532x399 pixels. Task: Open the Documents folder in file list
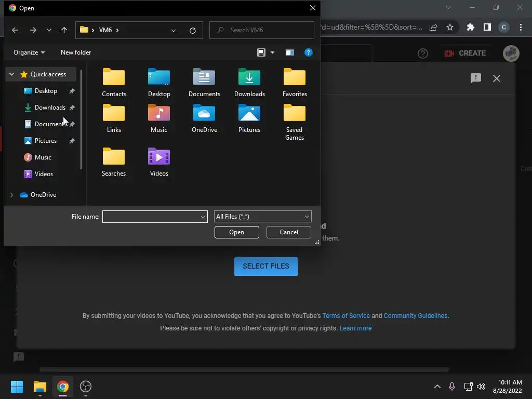pos(204,83)
